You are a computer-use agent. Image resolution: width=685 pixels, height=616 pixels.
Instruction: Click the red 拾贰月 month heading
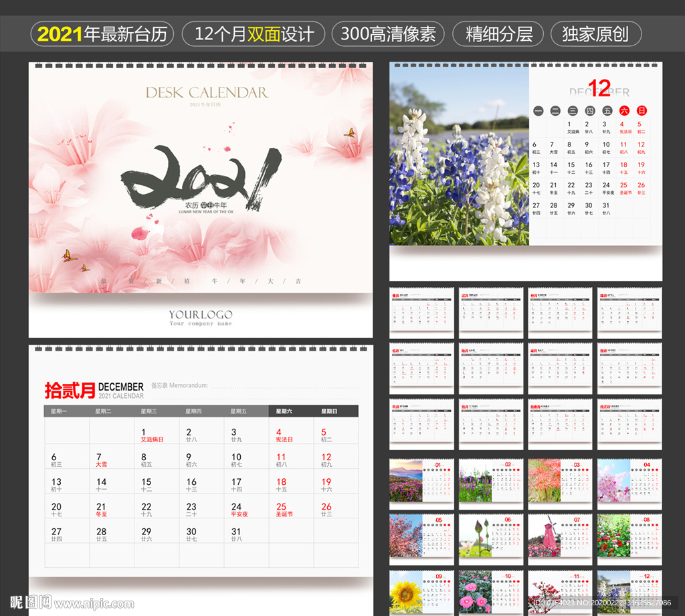point(70,390)
